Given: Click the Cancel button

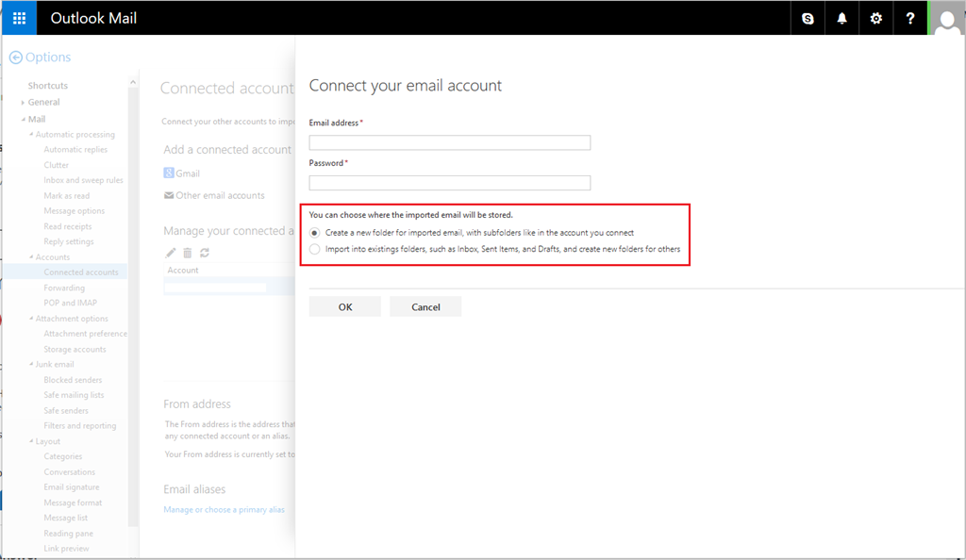Looking at the screenshot, I should tap(425, 306).
